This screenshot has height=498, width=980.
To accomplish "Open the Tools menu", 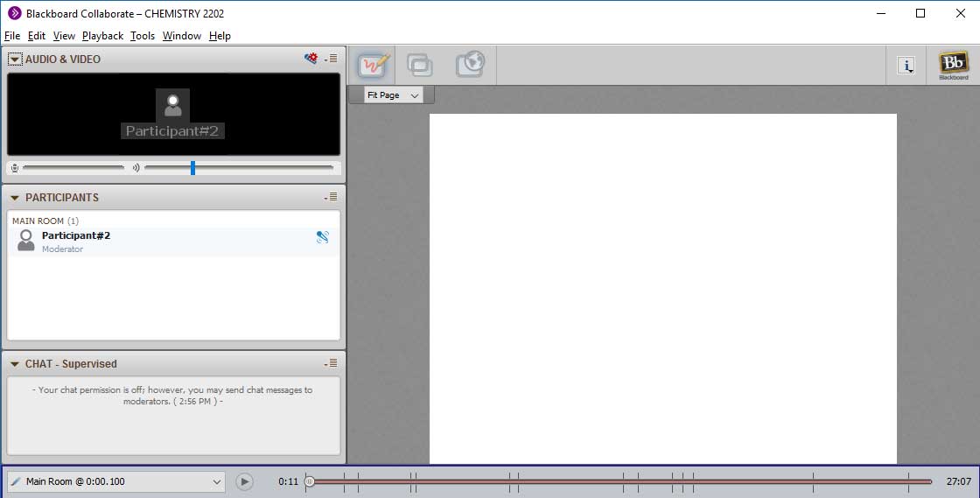I will coord(143,36).
